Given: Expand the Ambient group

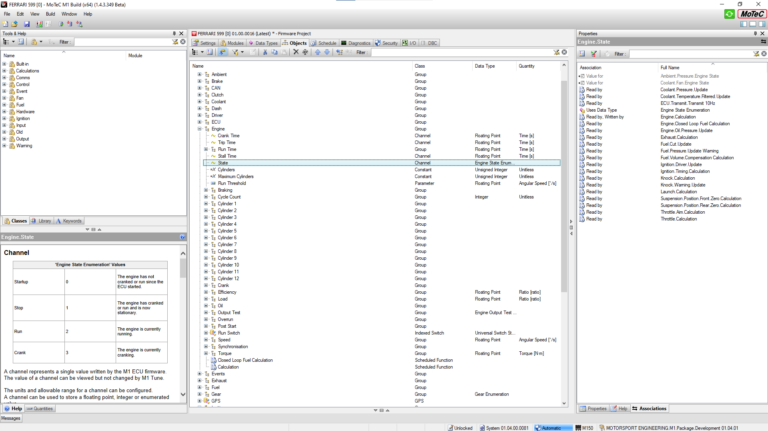Looking at the screenshot, I should [199, 74].
